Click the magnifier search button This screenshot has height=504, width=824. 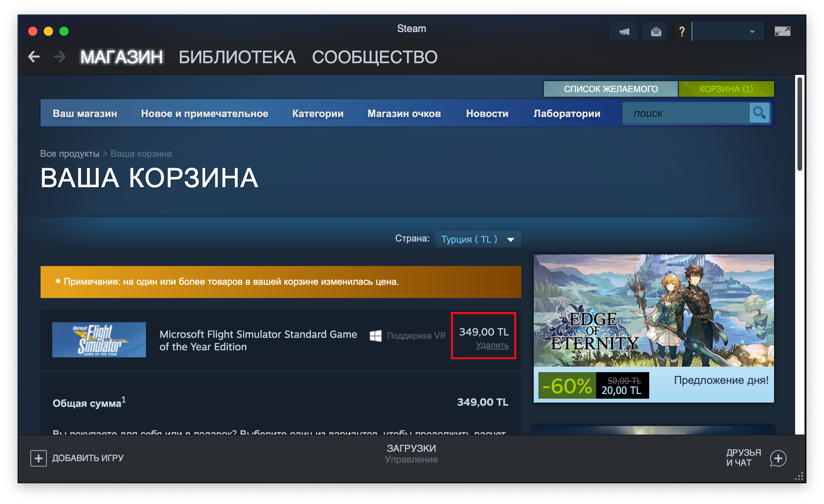click(x=759, y=113)
